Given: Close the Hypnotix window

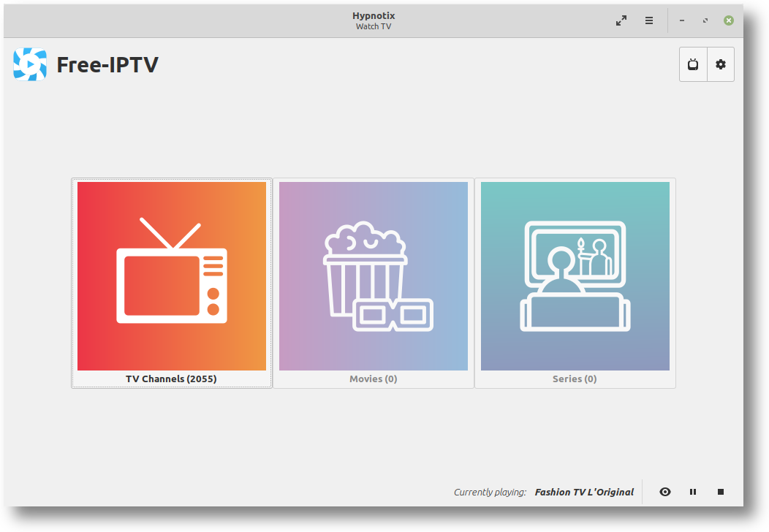Looking at the screenshot, I should [729, 20].
